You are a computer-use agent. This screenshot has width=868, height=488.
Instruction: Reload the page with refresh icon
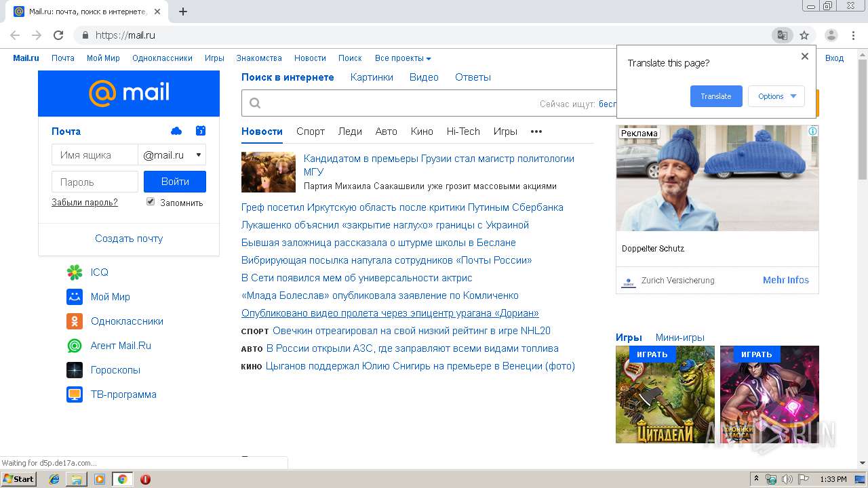58,35
